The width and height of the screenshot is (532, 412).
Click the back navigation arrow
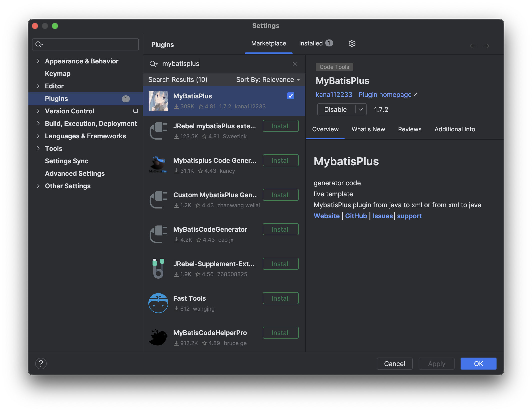[x=473, y=46]
